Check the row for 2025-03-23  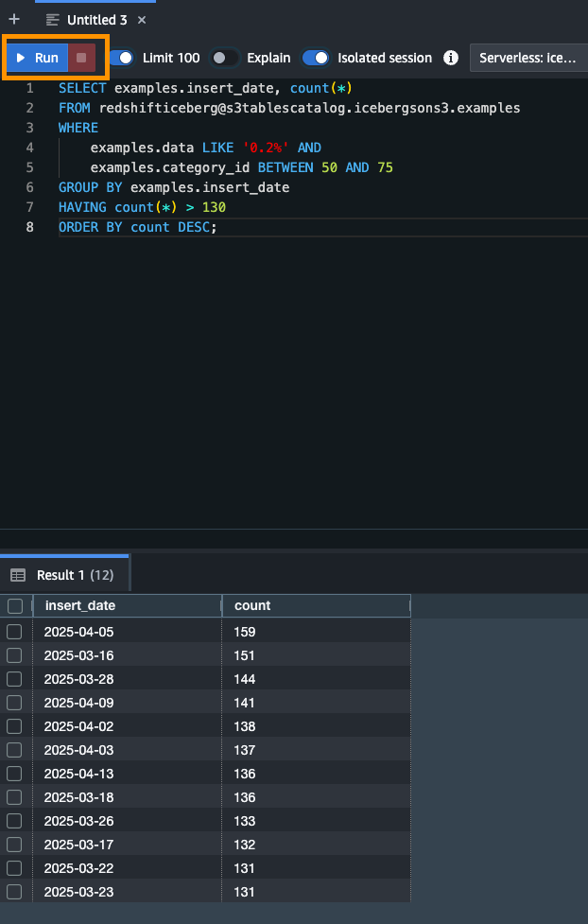click(x=14, y=891)
